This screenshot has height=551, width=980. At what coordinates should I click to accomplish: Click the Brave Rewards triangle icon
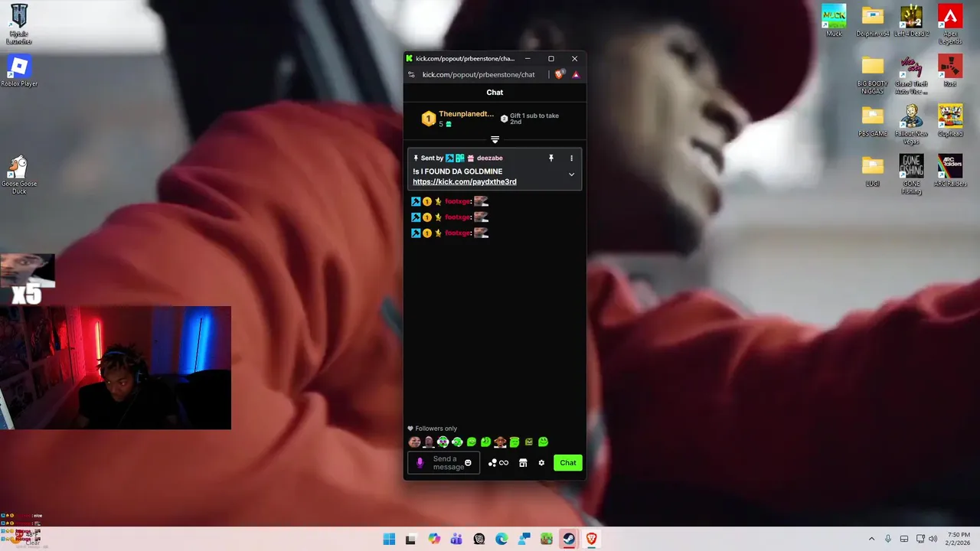pyautogui.click(x=576, y=74)
